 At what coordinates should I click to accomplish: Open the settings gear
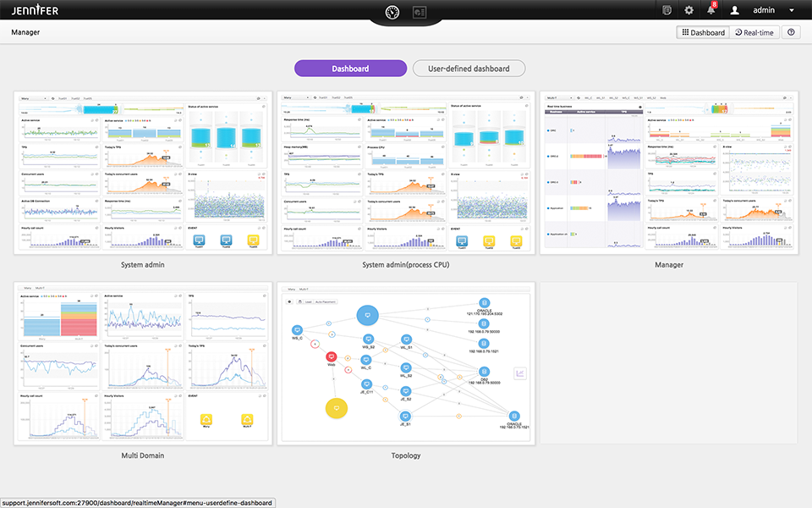coord(689,10)
